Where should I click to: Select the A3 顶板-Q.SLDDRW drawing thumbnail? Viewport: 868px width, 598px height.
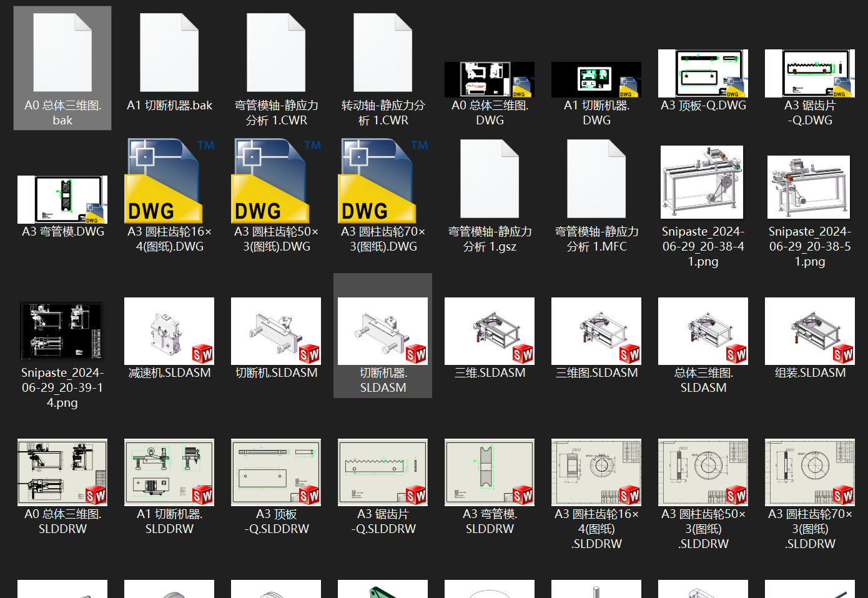click(x=276, y=472)
